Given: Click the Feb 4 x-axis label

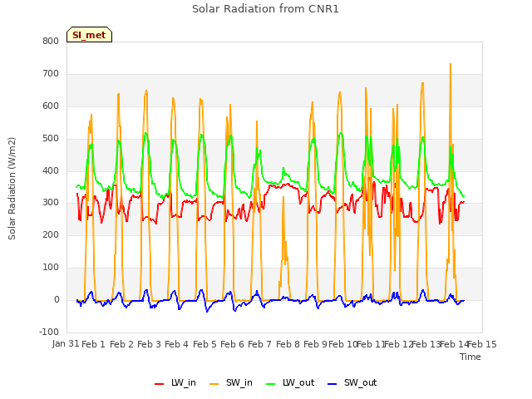Looking at the screenshot, I should [176, 344].
